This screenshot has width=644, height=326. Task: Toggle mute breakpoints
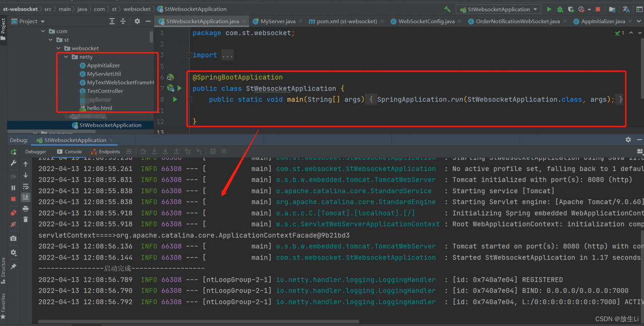tap(13, 224)
